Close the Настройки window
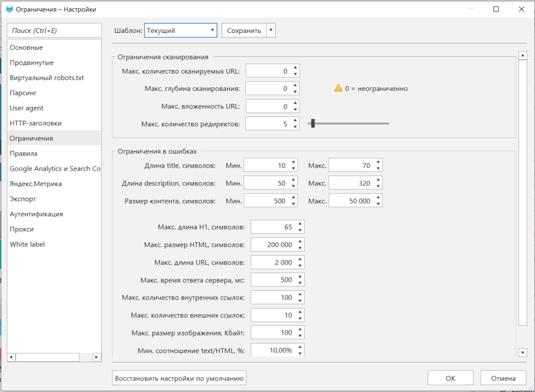The height and width of the screenshot is (392, 535). pos(521,9)
